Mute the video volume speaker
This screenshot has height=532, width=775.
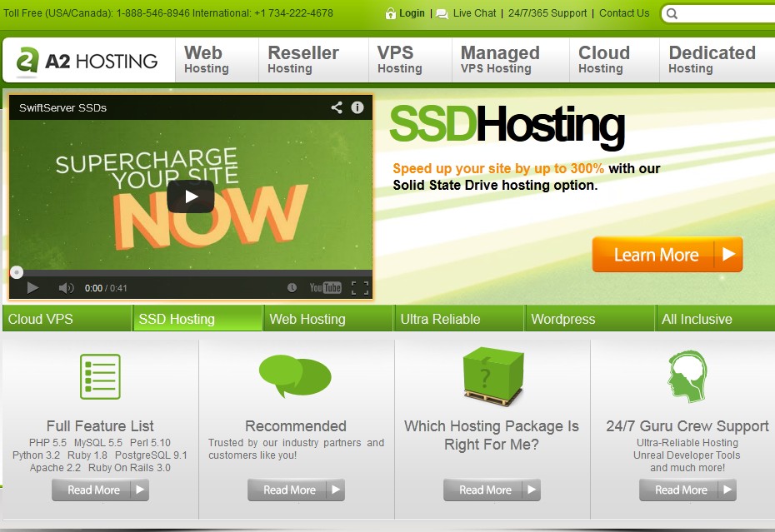(x=66, y=288)
